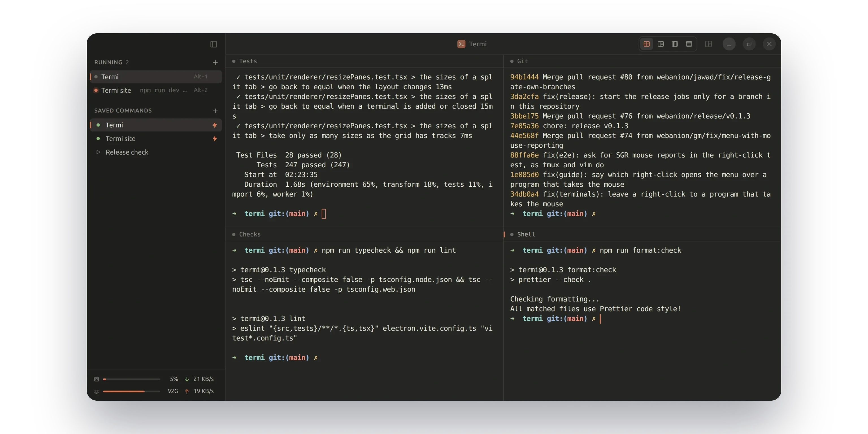
Task: Minimize the Termi window
Action: point(729,44)
